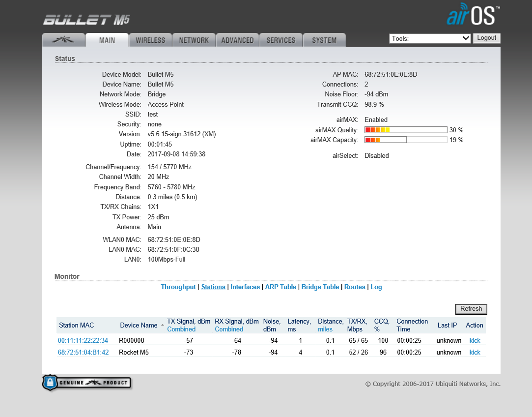Open the Stations monitor link
532x417 pixels.
(x=213, y=287)
